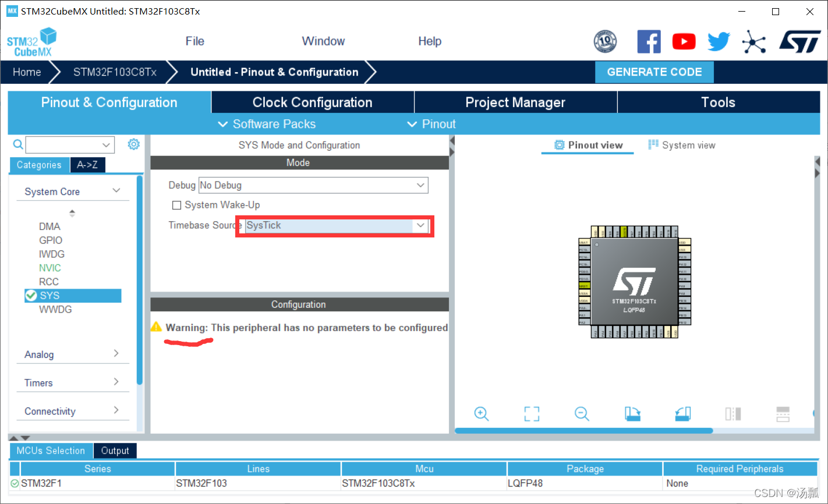The width and height of the screenshot is (828, 504).
Task: Open the Debug mode dropdown
Action: pyautogui.click(x=313, y=185)
